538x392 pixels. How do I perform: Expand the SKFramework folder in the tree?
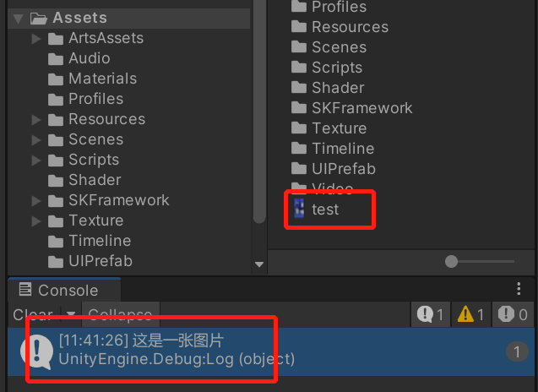click(35, 200)
